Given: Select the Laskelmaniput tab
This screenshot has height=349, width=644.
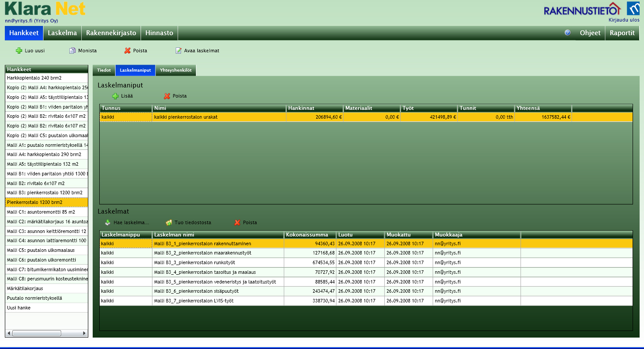Looking at the screenshot, I should tap(135, 70).
